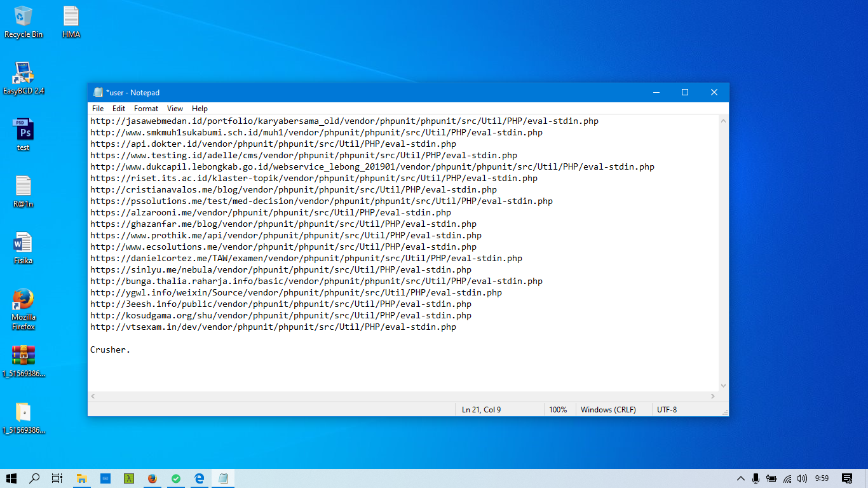Open the Windows Start menu
This screenshot has height=488, width=868.
click(11, 478)
